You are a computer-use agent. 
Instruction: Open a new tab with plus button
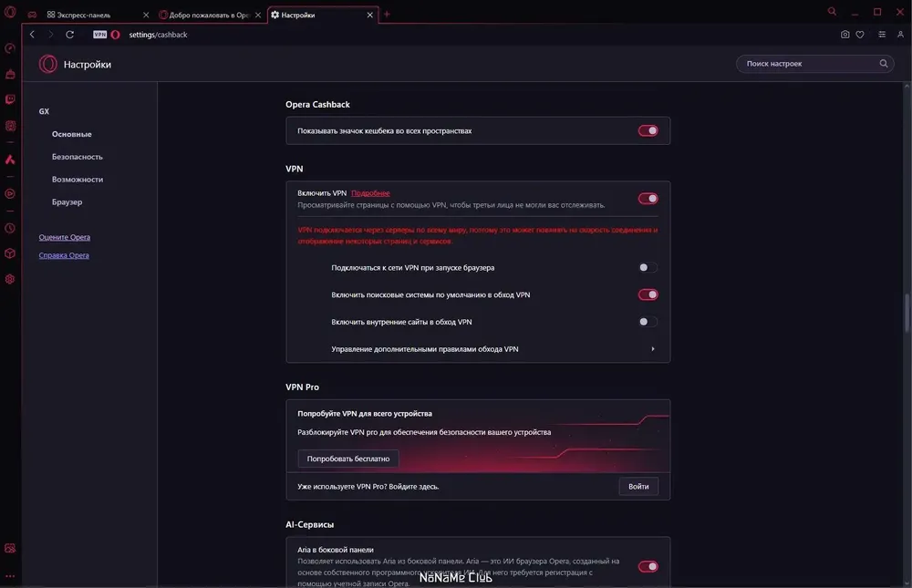pyautogui.click(x=387, y=14)
